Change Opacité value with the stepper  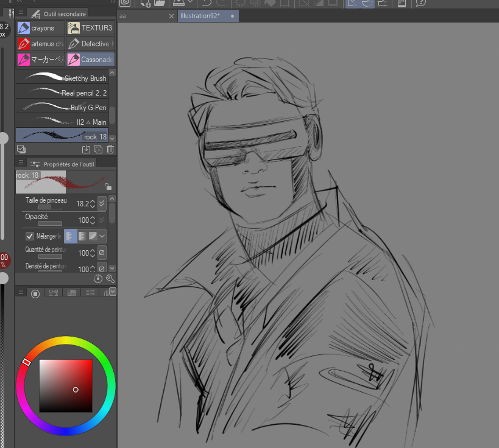click(x=93, y=220)
